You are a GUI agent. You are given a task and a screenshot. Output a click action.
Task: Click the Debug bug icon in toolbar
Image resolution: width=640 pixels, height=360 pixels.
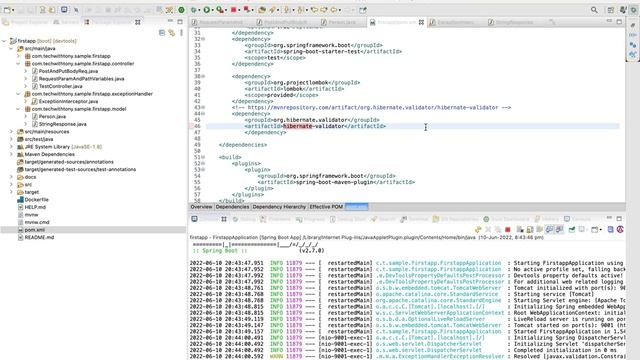[194, 9]
